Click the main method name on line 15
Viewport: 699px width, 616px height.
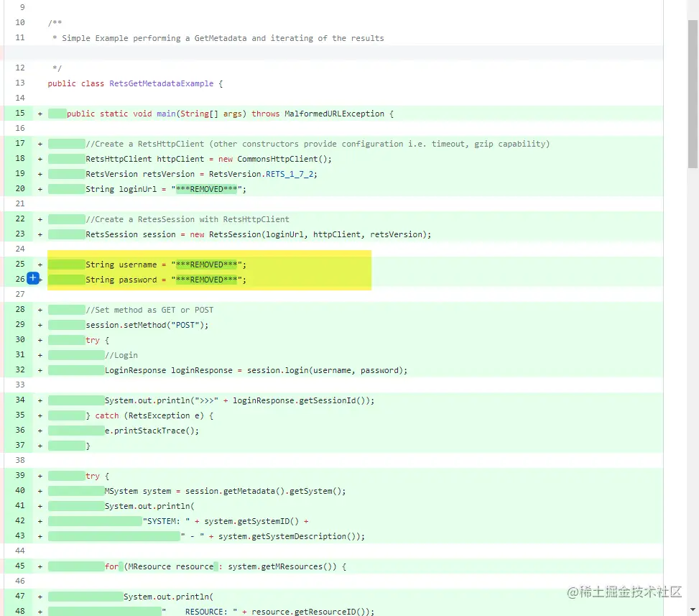pyautogui.click(x=166, y=114)
